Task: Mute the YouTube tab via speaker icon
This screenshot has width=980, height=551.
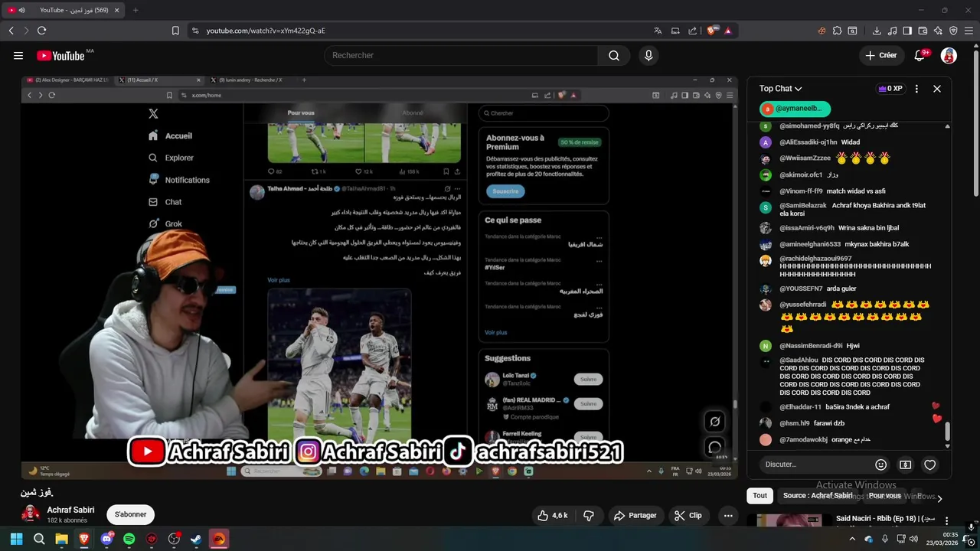Action: (21, 10)
